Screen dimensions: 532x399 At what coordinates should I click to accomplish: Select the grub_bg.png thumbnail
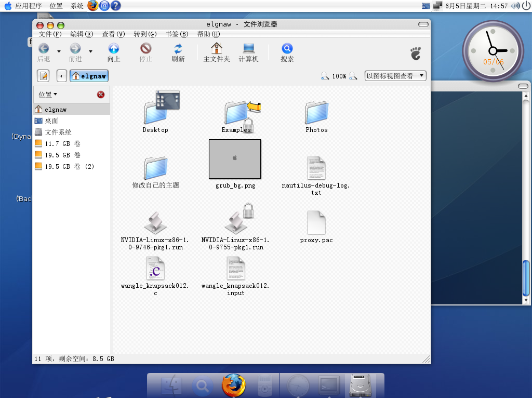pos(235,159)
